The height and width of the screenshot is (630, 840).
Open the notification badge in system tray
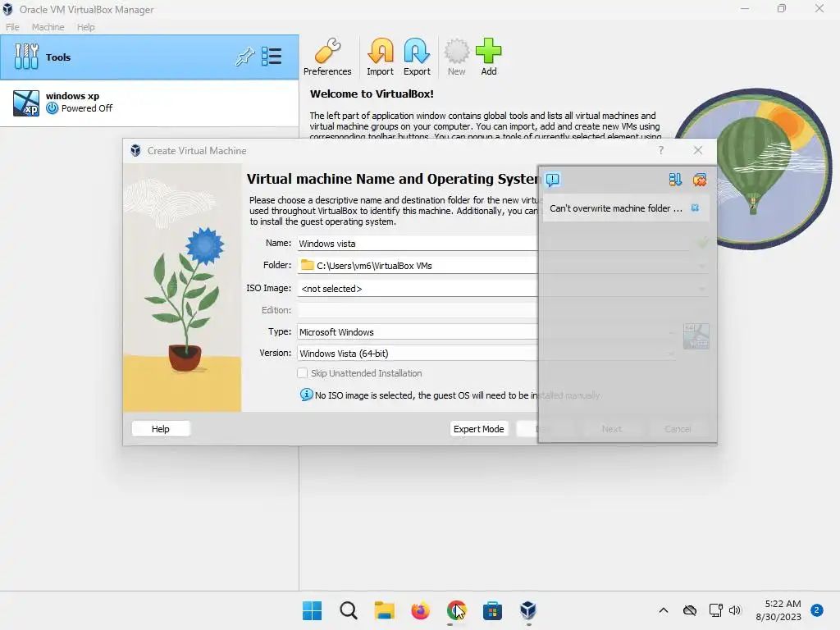tap(817, 610)
